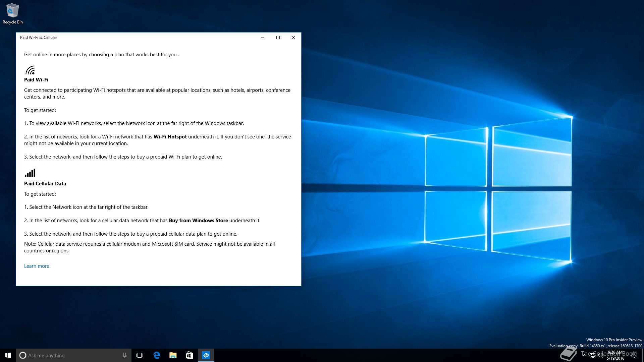The width and height of the screenshot is (644, 362).
Task: Launch the Windows Store taskbar icon
Action: pos(189,355)
